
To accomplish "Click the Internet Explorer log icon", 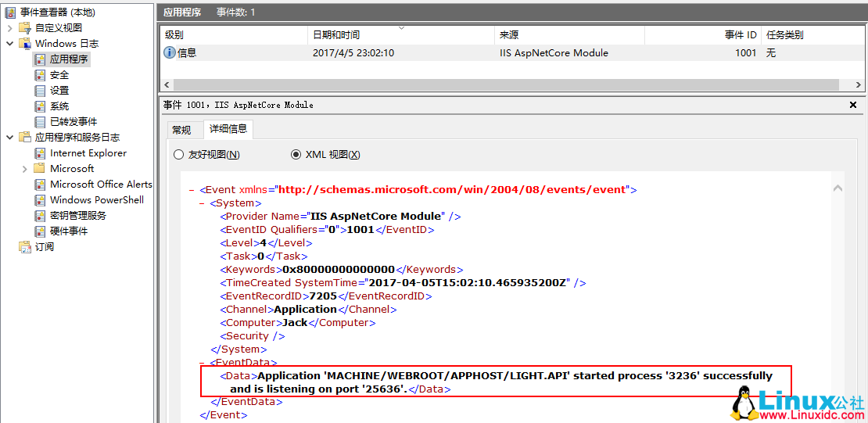I will point(40,152).
